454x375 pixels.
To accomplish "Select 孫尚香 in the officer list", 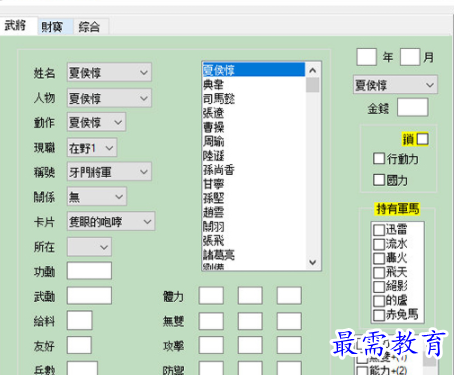I will tap(254, 170).
